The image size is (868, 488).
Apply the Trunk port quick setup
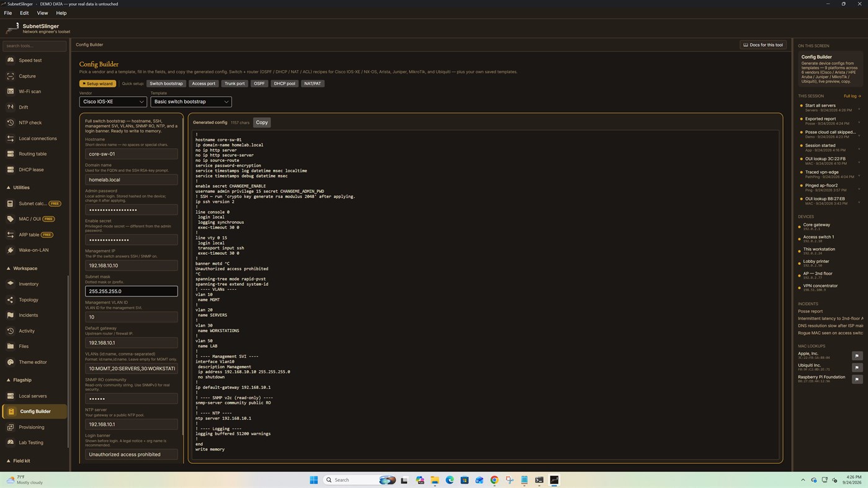click(235, 84)
